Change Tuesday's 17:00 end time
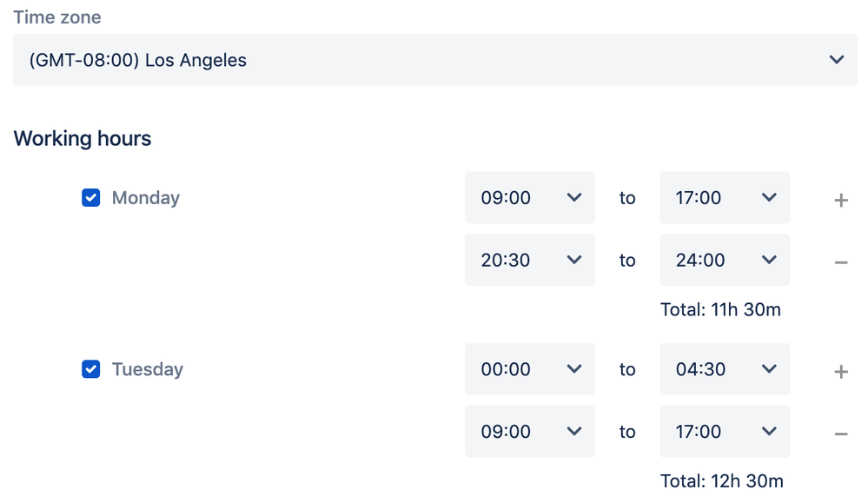 [725, 432]
